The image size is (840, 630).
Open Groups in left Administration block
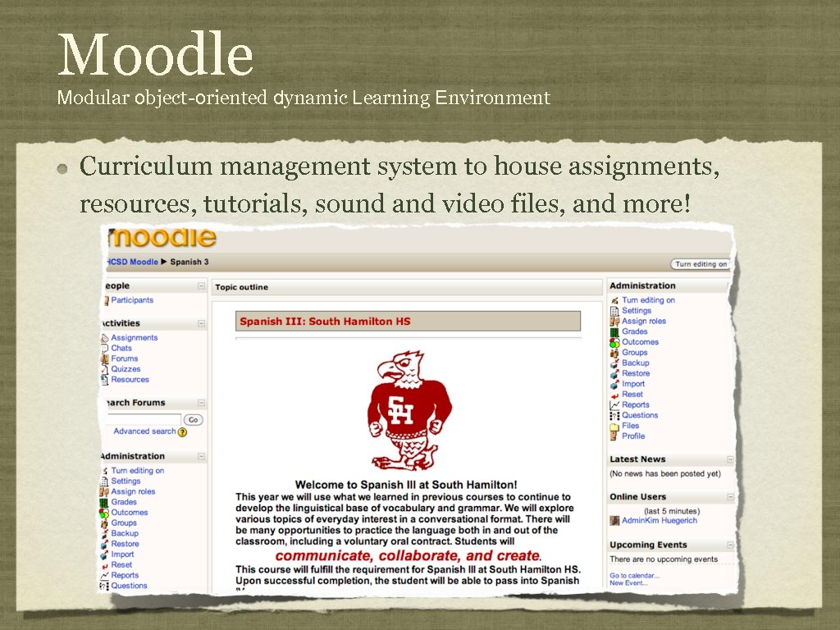pyautogui.click(x=124, y=523)
